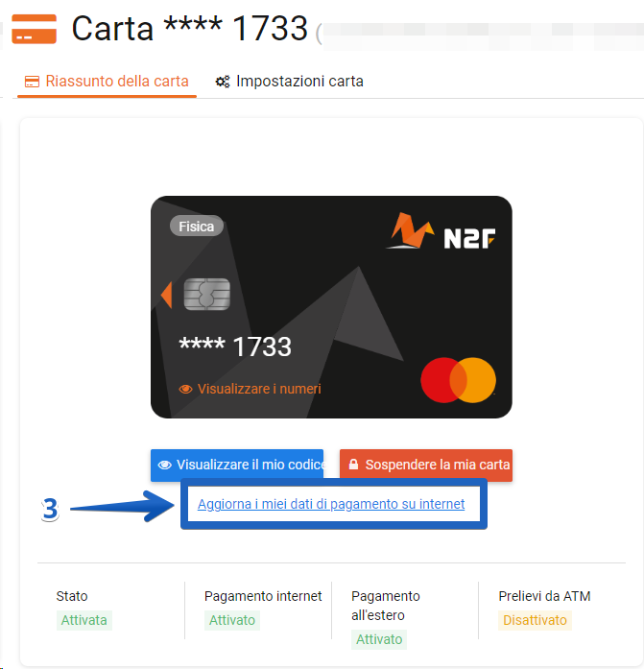Viewport: 644px width, 669px height.
Task: Click the gears icon next to Impostazioni carta
Action: click(223, 81)
